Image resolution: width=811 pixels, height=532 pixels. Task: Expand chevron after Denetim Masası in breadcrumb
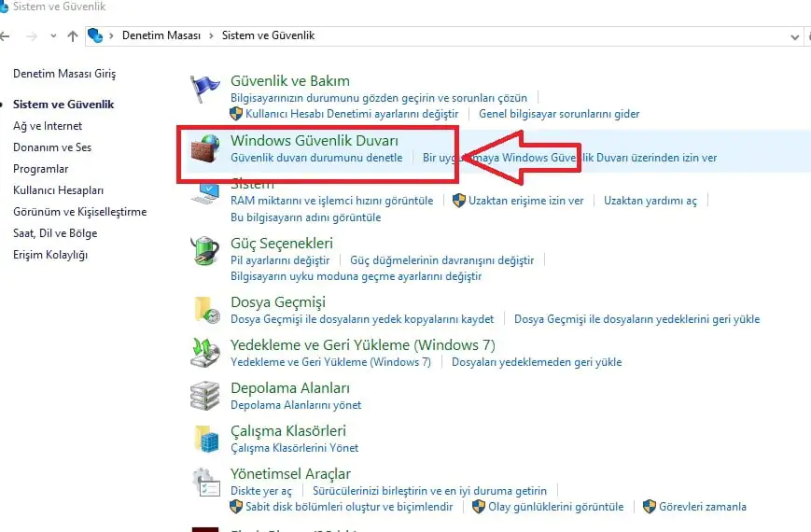(211, 35)
